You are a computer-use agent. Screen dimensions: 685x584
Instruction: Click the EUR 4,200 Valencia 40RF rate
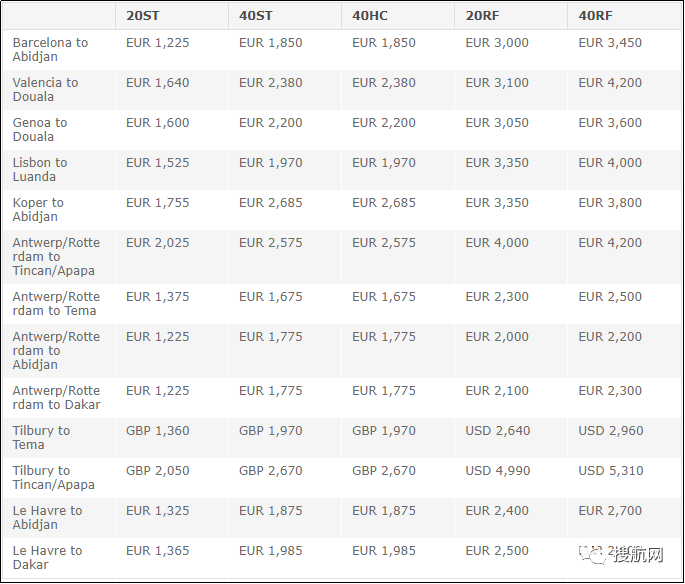(x=610, y=83)
